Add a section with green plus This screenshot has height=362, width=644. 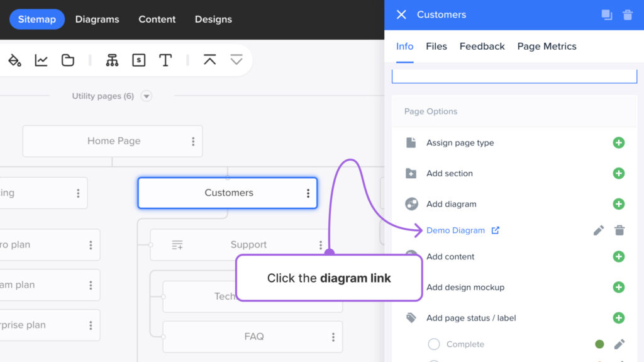pos(619,173)
